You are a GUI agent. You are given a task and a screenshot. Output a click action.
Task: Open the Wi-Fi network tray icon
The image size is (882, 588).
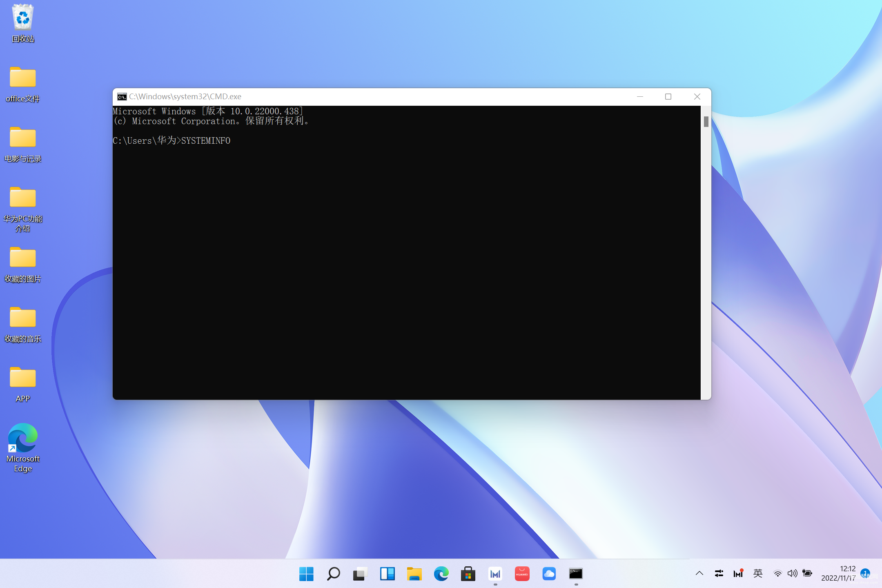pyautogui.click(x=777, y=573)
